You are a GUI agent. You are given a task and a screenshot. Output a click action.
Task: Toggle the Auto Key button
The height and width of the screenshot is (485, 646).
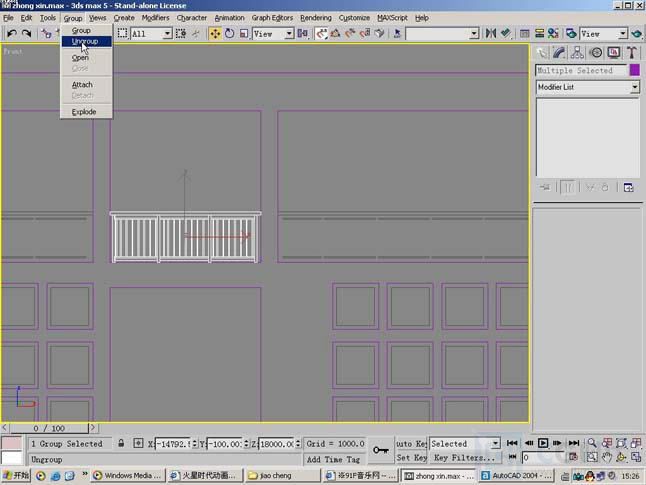[x=411, y=443]
